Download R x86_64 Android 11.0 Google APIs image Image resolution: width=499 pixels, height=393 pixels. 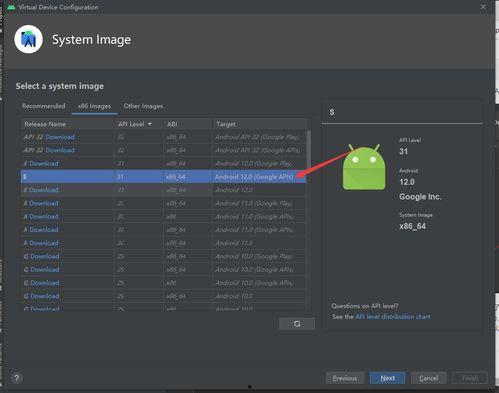pos(44,230)
